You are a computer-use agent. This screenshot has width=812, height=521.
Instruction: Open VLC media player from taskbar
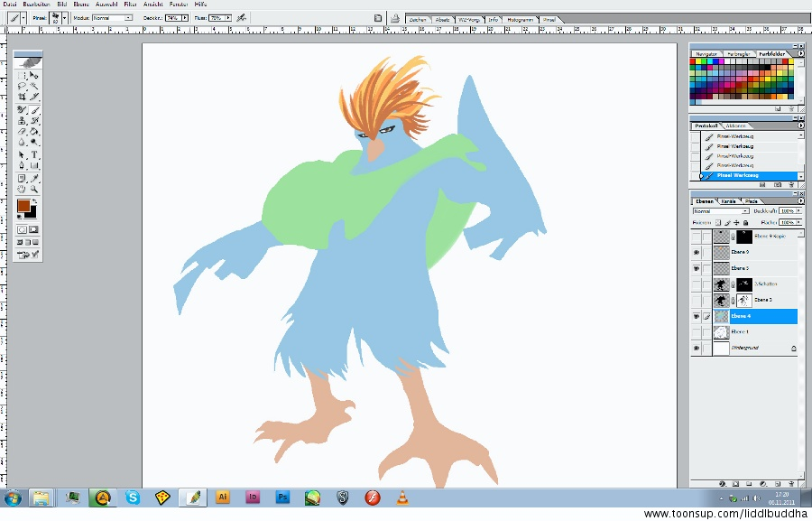(x=401, y=498)
